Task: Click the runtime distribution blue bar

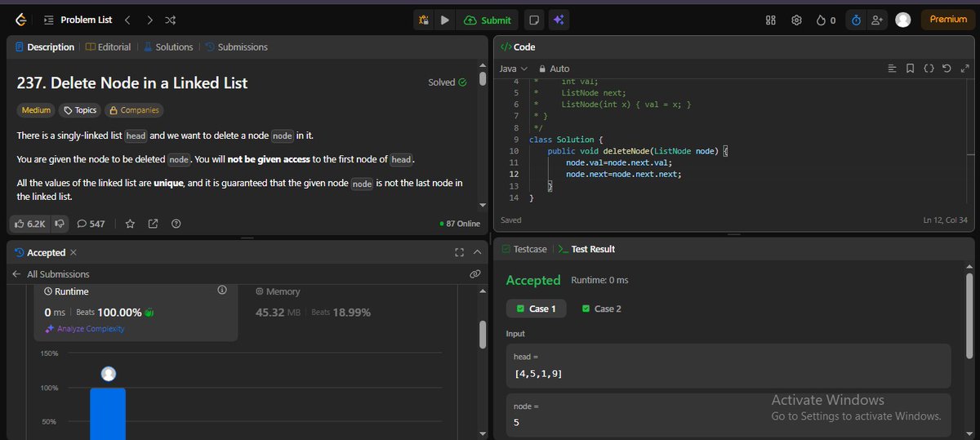Action: [108, 414]
